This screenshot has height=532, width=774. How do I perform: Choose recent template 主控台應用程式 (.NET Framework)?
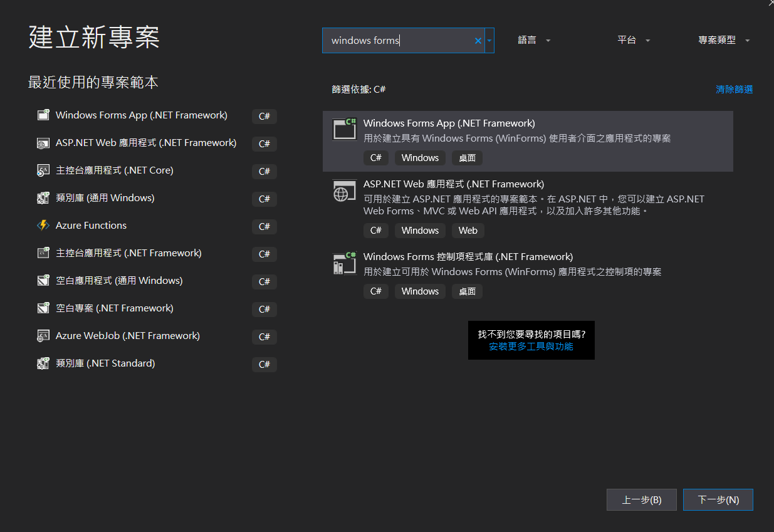pos(156,254)
